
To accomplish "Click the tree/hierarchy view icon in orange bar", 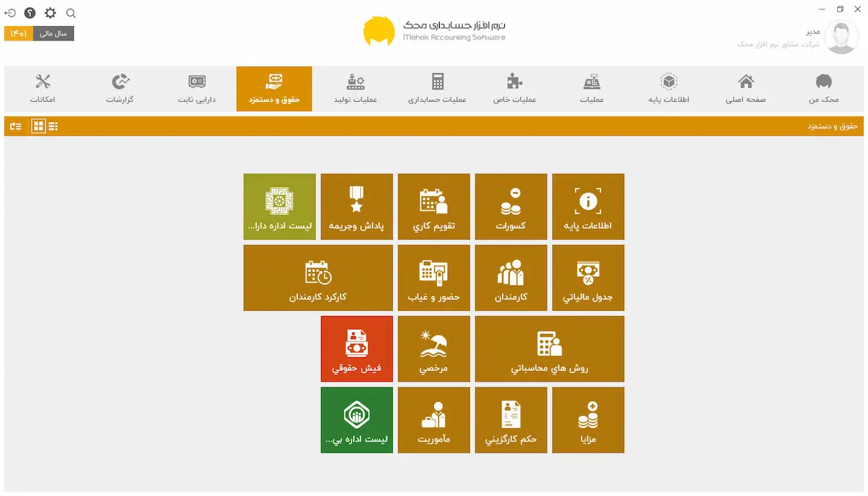I will (16, 127).
